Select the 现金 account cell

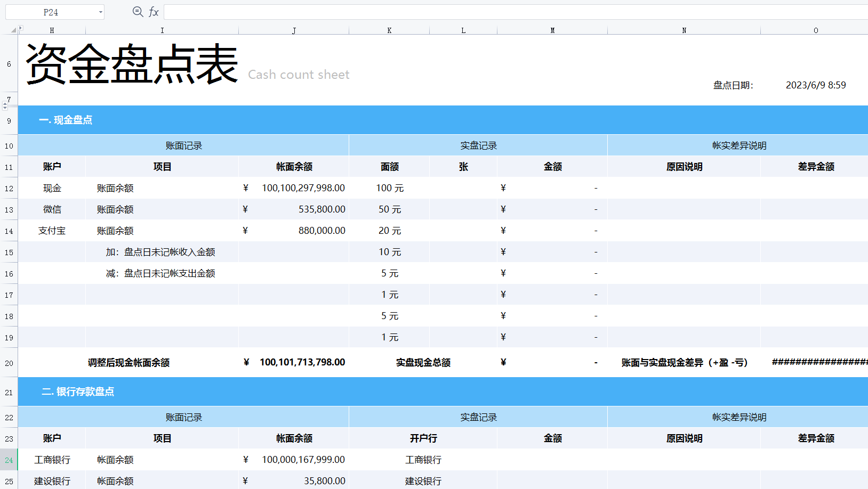click(52, 188)
